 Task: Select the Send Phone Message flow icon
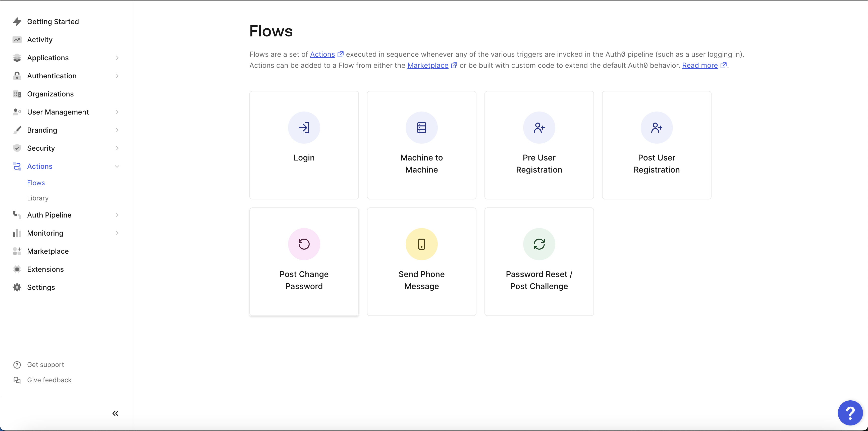pyautogui.click(x=421, y=244)
